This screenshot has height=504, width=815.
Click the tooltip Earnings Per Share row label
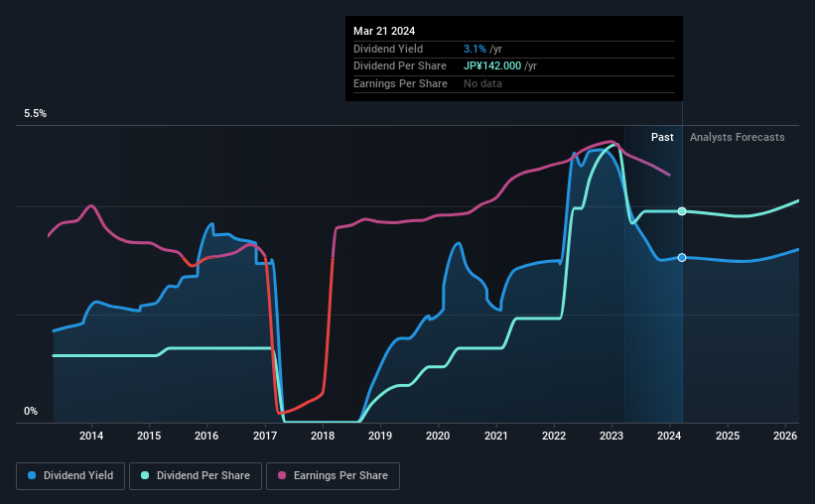pyautogui.click(x=400, y=83)
